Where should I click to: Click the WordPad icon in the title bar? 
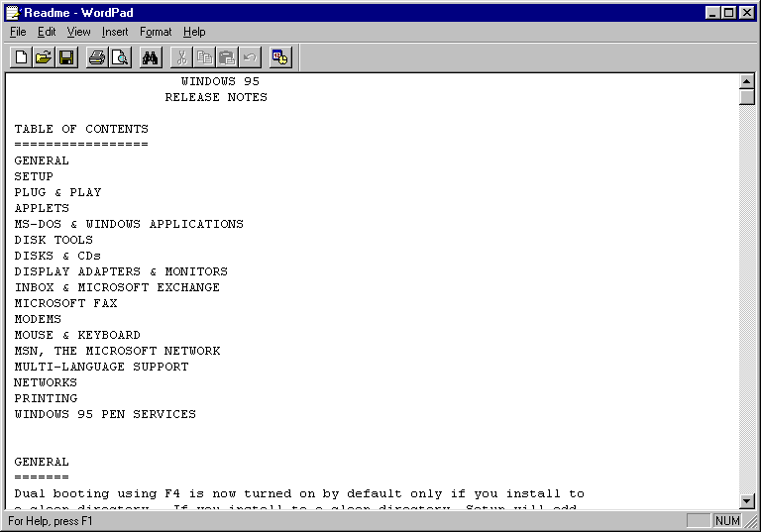click(x=13, y=13)
